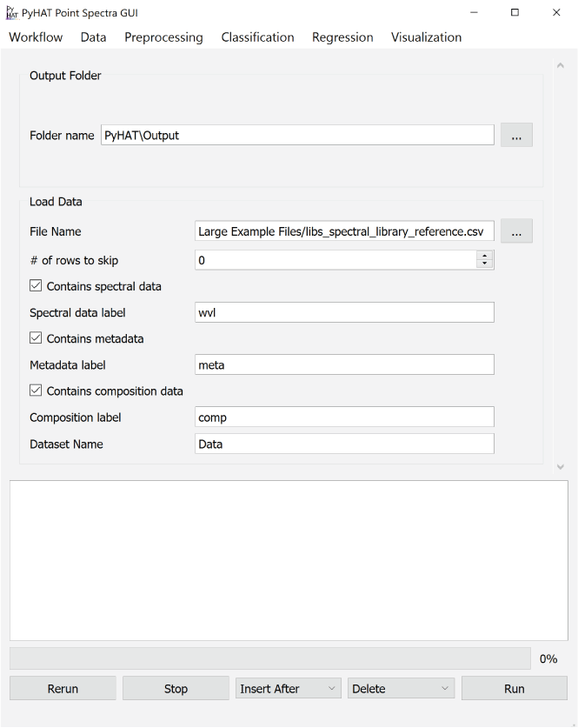
Task: Click the scroll down arrow of settings panel
Action: [x=561, y=466]
